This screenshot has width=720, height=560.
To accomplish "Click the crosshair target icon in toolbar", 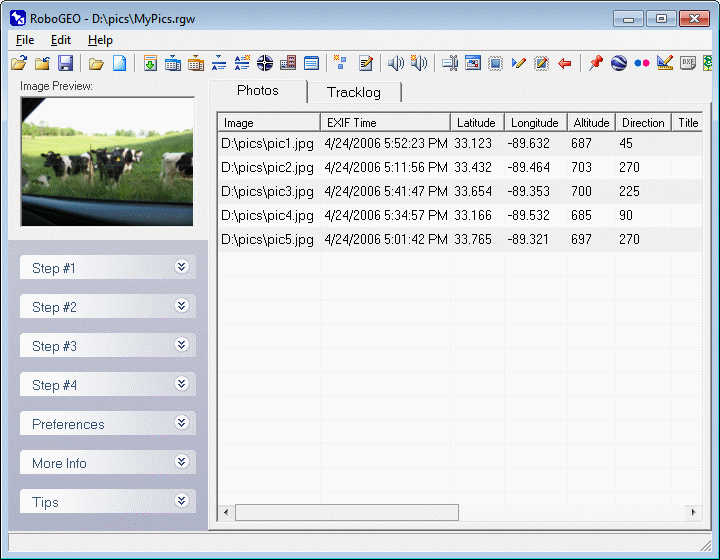I will coord(265,63).
